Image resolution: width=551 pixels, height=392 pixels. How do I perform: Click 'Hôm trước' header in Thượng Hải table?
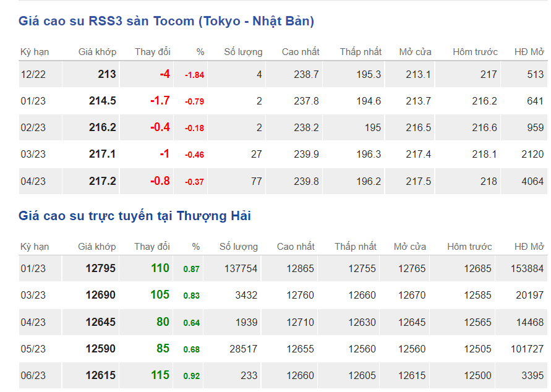[469, 247]
